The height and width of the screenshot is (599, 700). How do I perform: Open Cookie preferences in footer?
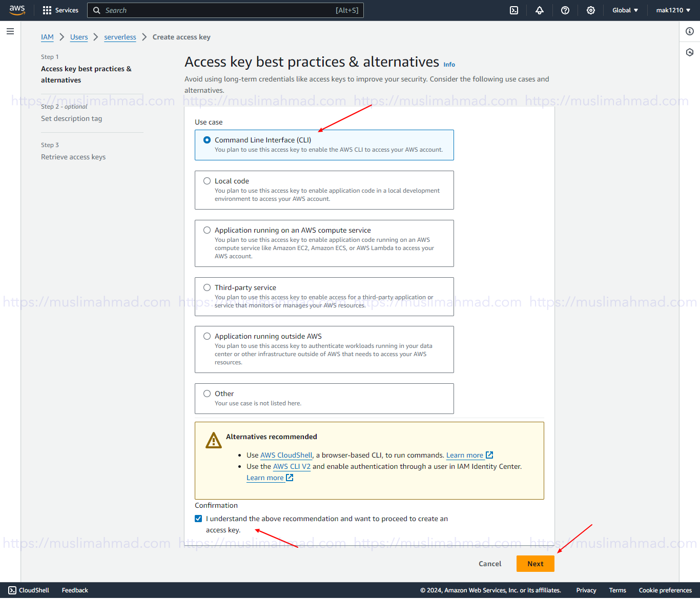pos(665,590)
